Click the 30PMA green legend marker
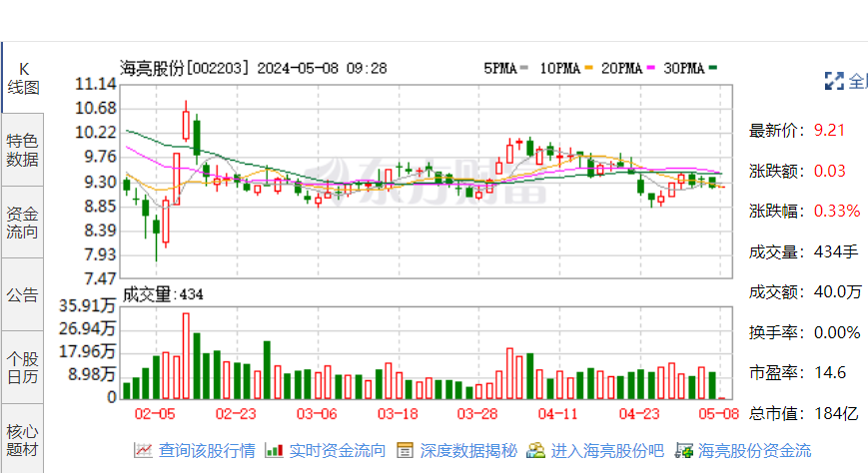This screenshot has height=473, width=868. [712, 68]
